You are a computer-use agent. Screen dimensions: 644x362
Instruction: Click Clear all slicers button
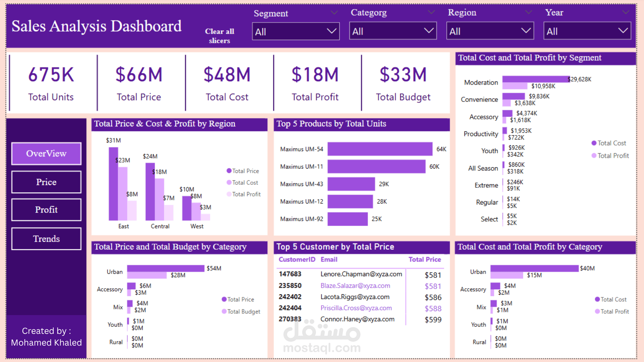tap(219, 36)
